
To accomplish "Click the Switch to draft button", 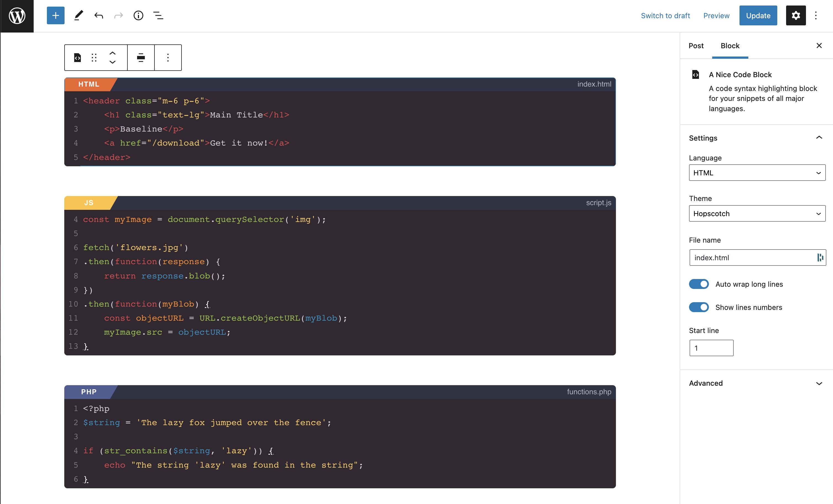I will [x=665, y=15].
